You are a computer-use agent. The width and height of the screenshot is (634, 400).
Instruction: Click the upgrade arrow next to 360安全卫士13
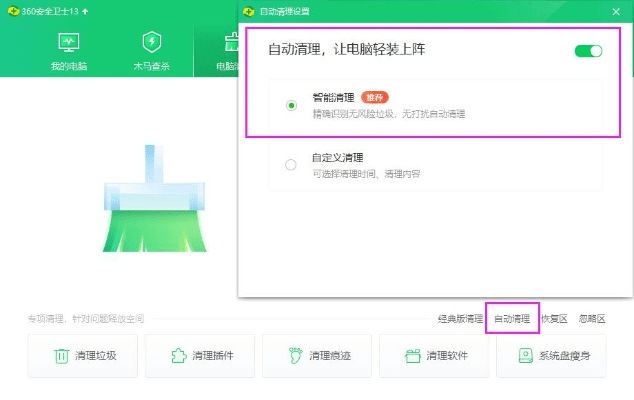coord(85,12)
